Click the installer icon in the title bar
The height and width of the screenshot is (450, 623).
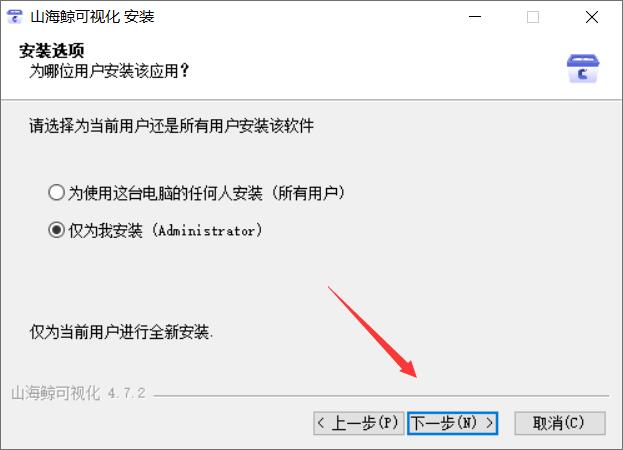(x=15, y=17)
